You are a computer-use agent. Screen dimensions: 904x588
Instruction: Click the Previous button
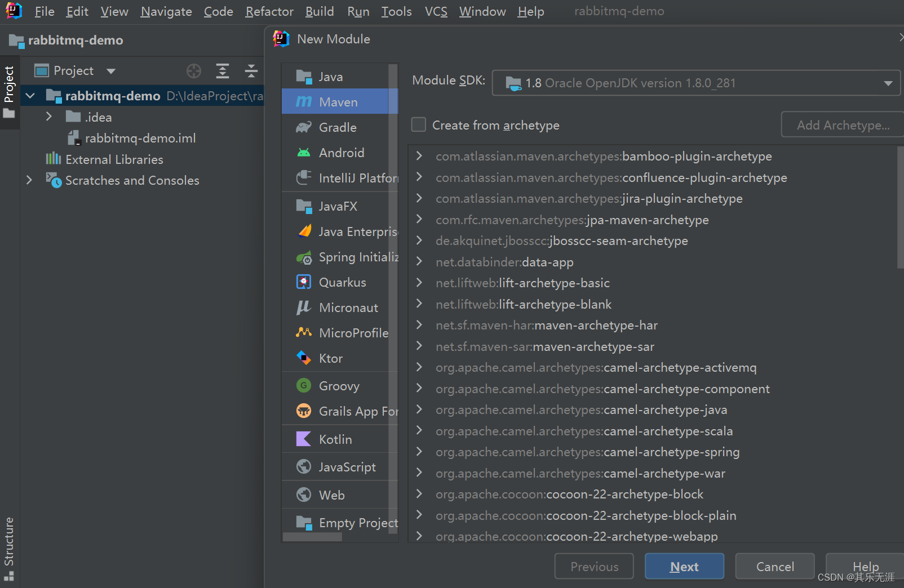click(x=594, y=567)
